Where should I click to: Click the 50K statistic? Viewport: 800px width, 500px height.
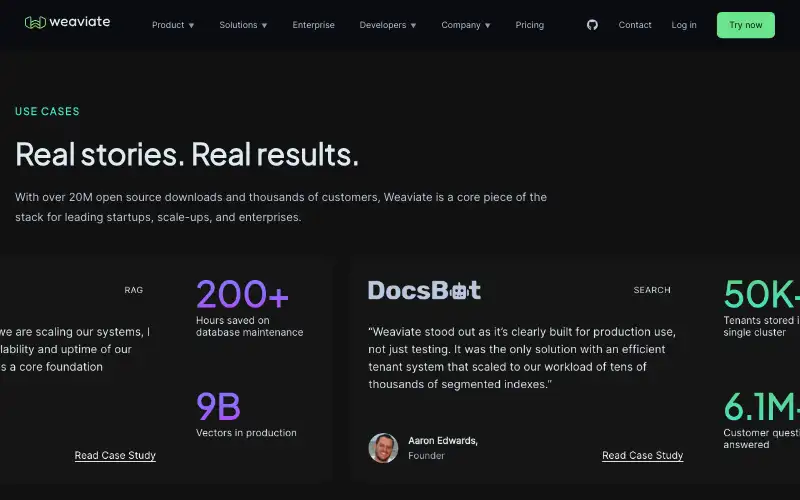(x=762, y=294)
